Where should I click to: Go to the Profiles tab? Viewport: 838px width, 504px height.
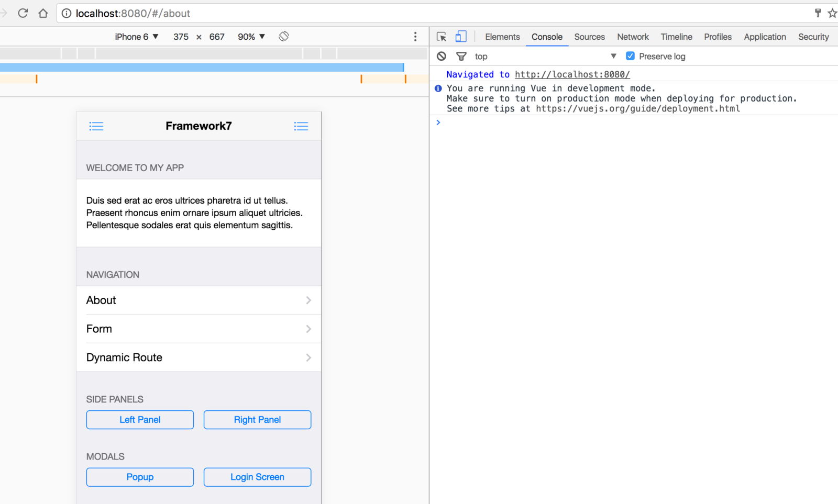click(718, 37)
